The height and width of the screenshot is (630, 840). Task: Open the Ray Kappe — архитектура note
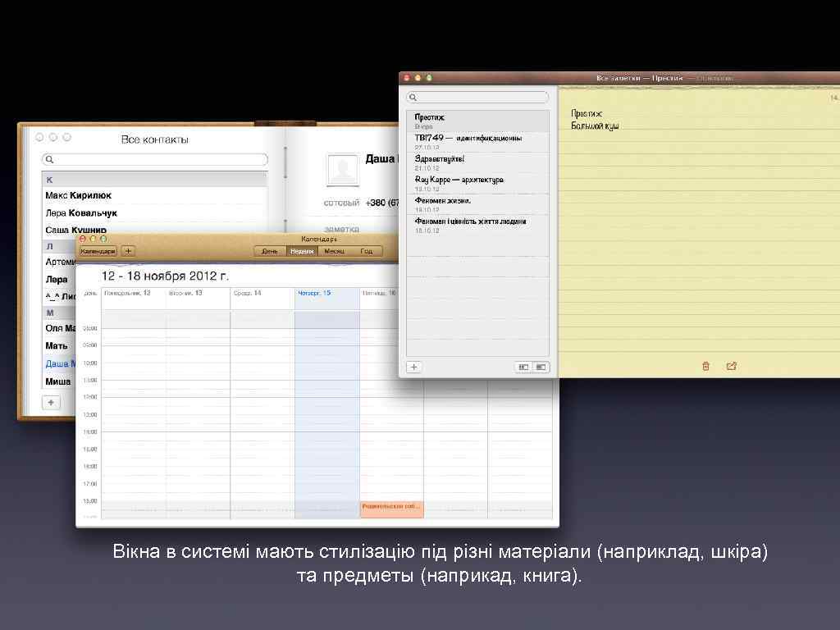tap(477, 184)
